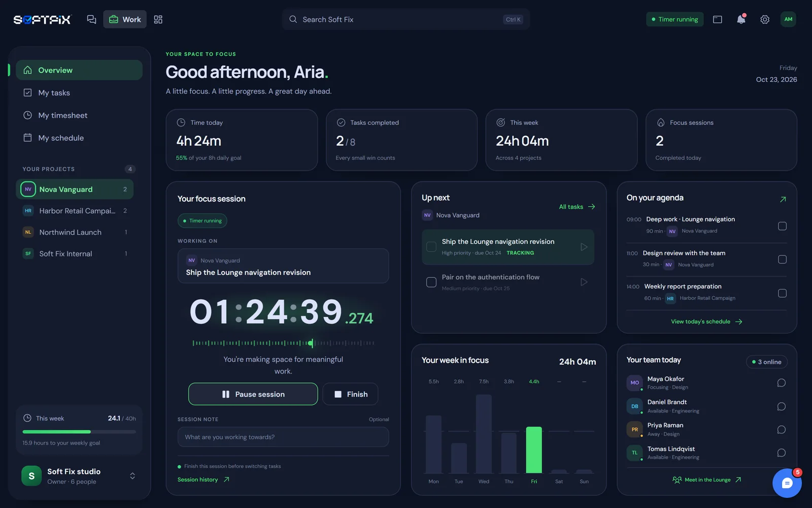Message Tomas Lindqvist via chat icon
This screenshot has height=508, width=812.
coord(782,453)
